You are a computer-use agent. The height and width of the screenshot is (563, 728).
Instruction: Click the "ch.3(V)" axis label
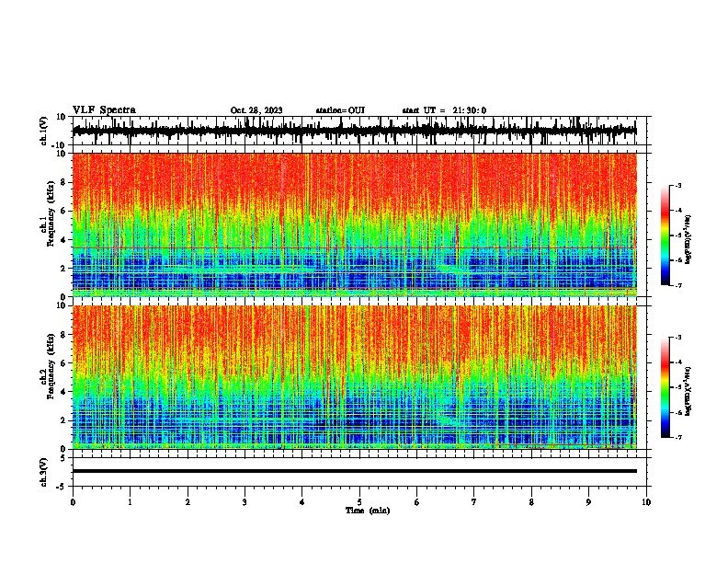point(44,472)
